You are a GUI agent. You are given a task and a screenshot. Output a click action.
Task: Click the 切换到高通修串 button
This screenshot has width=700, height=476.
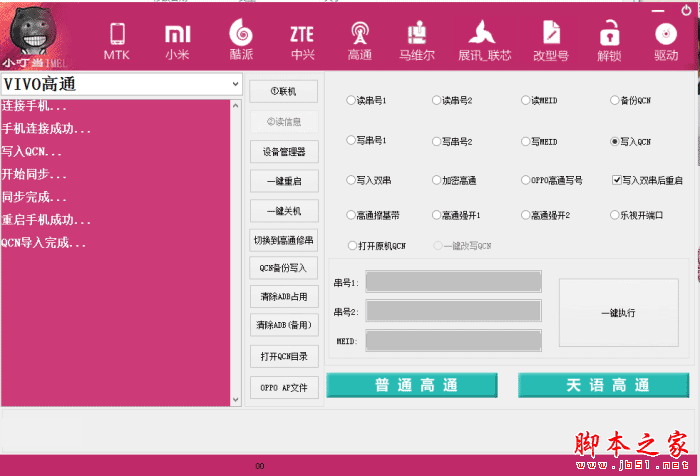283,240
